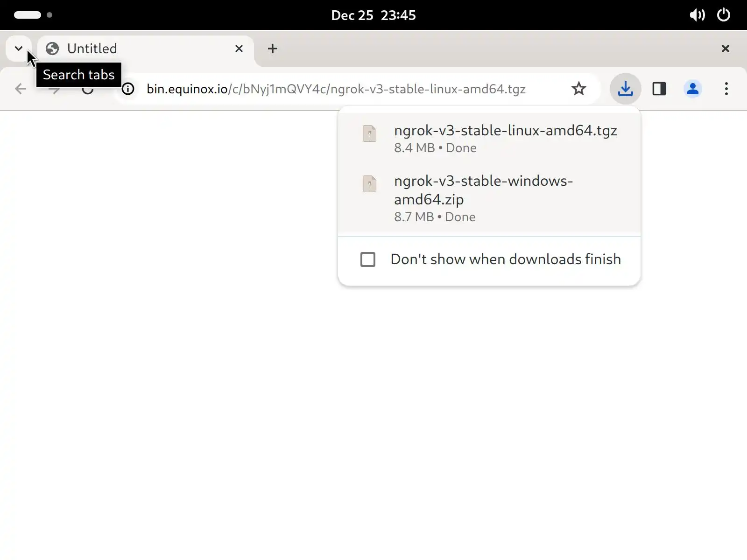Open the profile avatar menu

[x=693, y=89]
